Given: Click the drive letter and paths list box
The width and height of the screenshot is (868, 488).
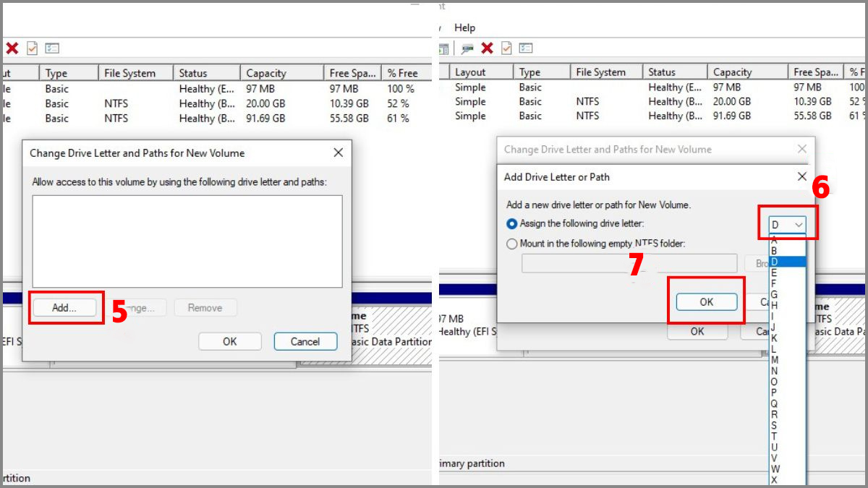Looking at the screenshot, I should 187,241.
